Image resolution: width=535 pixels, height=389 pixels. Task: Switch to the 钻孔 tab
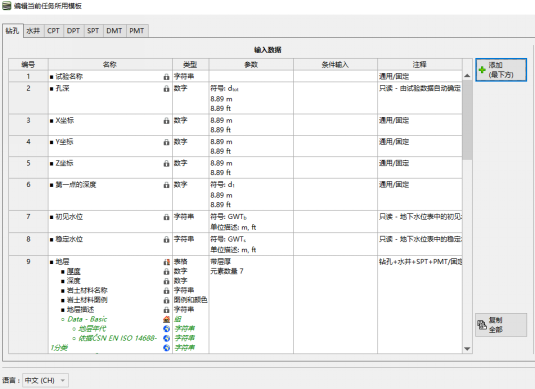[13, 31]
